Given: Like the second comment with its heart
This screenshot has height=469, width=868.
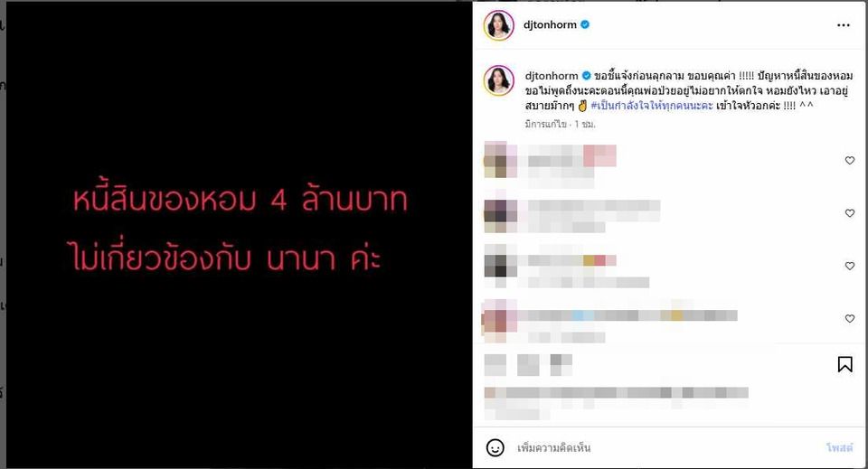Looking at the screenshot, I should point(850,213).
